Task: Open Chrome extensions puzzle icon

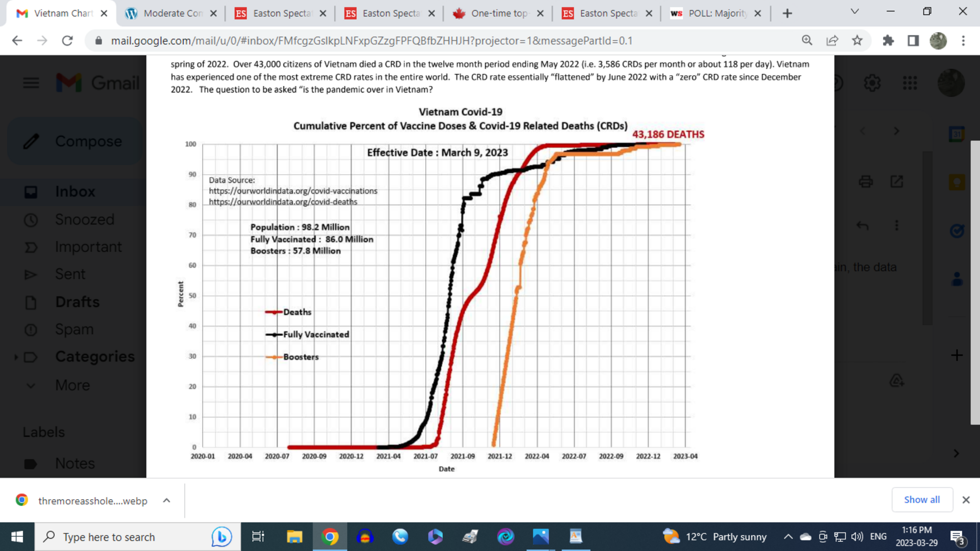Action: (888, 41)
